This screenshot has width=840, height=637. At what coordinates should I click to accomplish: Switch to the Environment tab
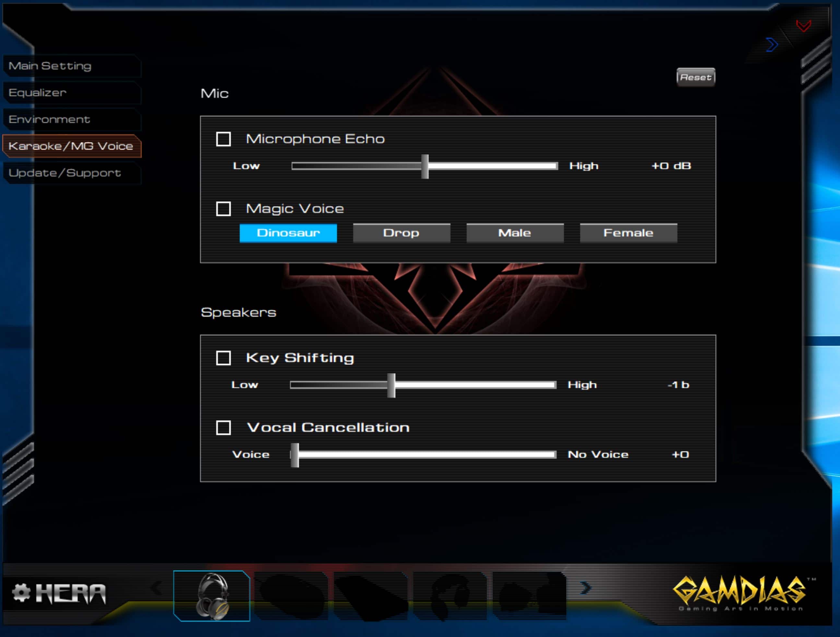(x=49, y=119)
